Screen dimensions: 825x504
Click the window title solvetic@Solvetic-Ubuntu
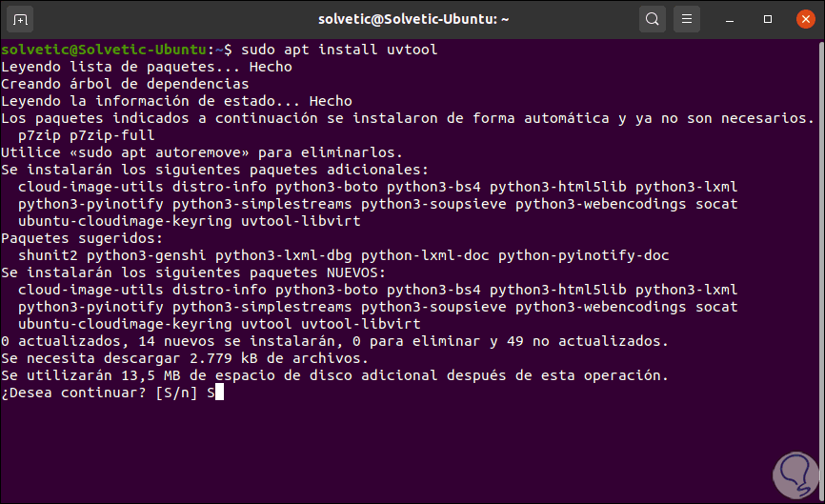(412, 19)
